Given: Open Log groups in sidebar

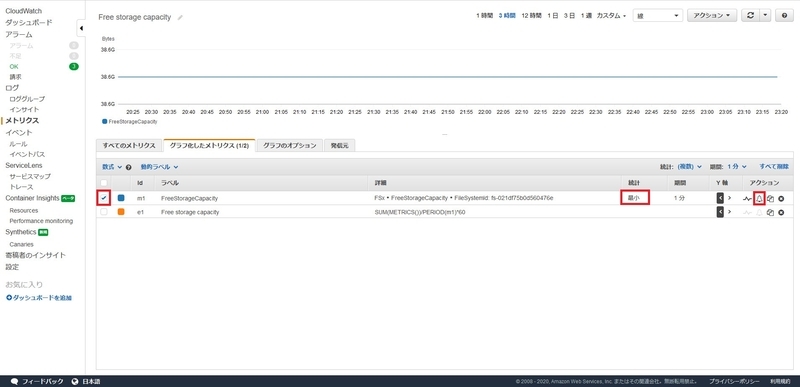Looking at the screenshot, I should [x=27, y=99].
